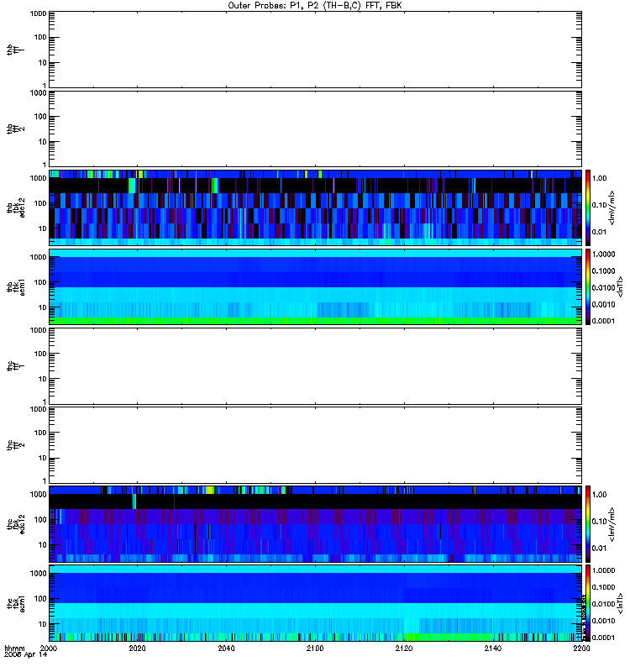Click the 'thb fbk edc12' y-axis title

click(x=16, y=207)
